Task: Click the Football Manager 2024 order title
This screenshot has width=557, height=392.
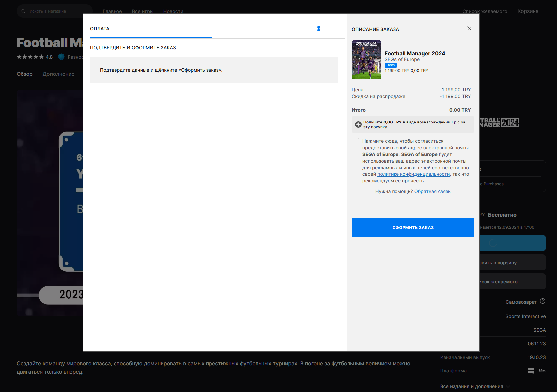Action: [415, 54]
